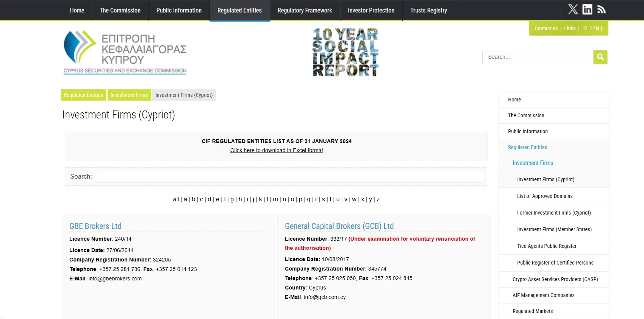Click Investment Firms breadcrumb
This screenshot has height=319, width=644.
(129, 95)
